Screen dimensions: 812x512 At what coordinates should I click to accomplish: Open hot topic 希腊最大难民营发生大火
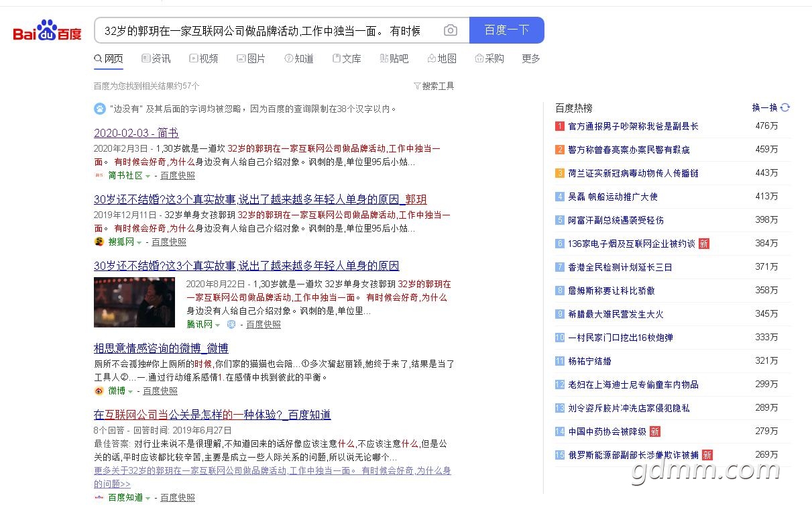pos(616,314)
